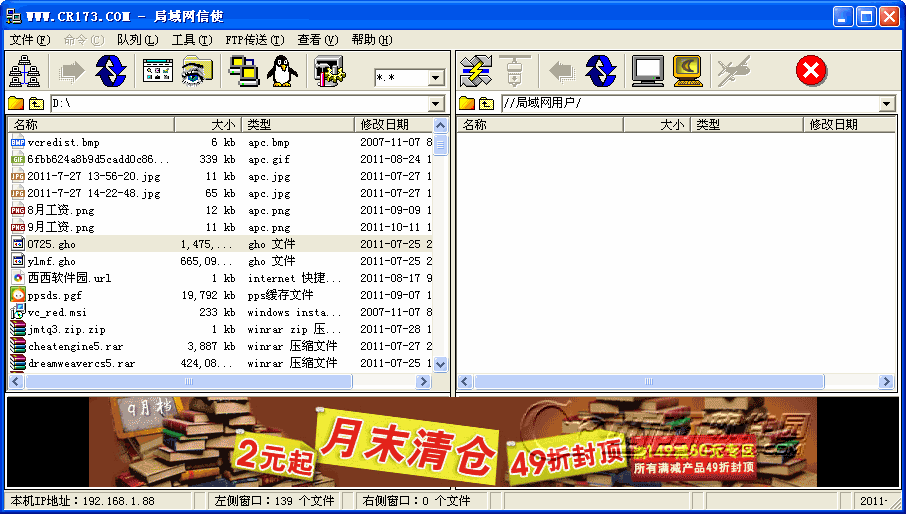Open the file browser window icon
Screen dimensions: 906x514
(158, 71)
